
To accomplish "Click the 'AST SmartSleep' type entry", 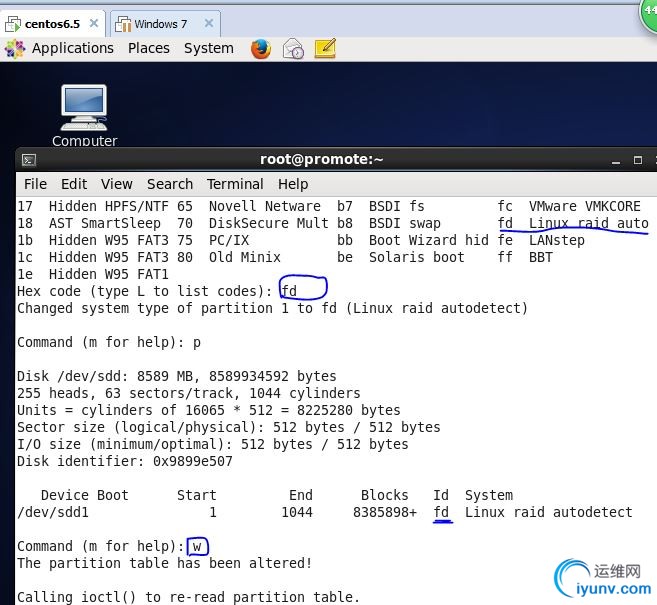I will [x=105, y=223].
